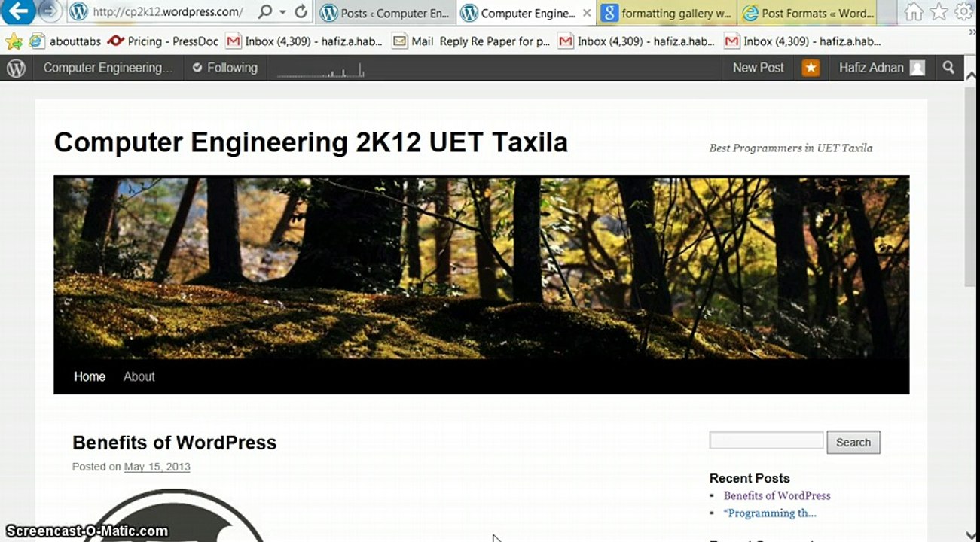Screen dimensions: 980x542
Task: Click the 'May 15, 2013' post date link
Action: [157, 467]
